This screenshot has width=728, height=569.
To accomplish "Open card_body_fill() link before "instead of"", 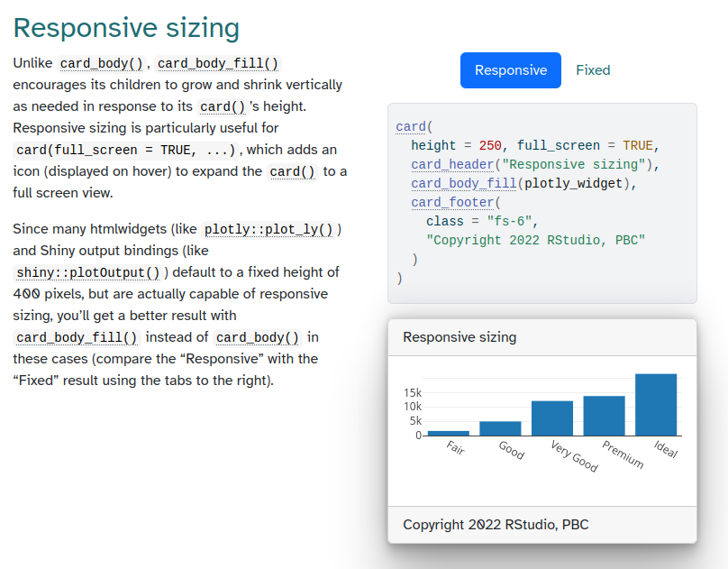I will pos(77,337).
